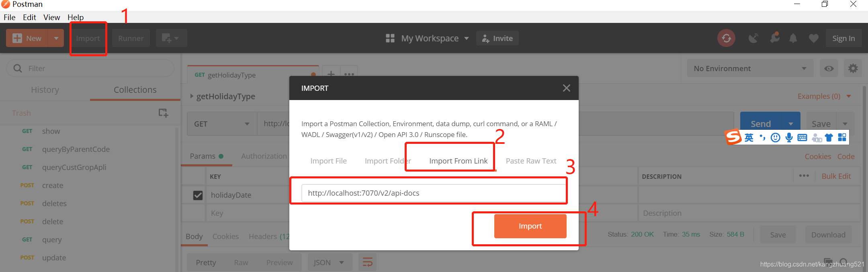Open JSON format dropdown

pyautogui.click(x=330, y=262)
